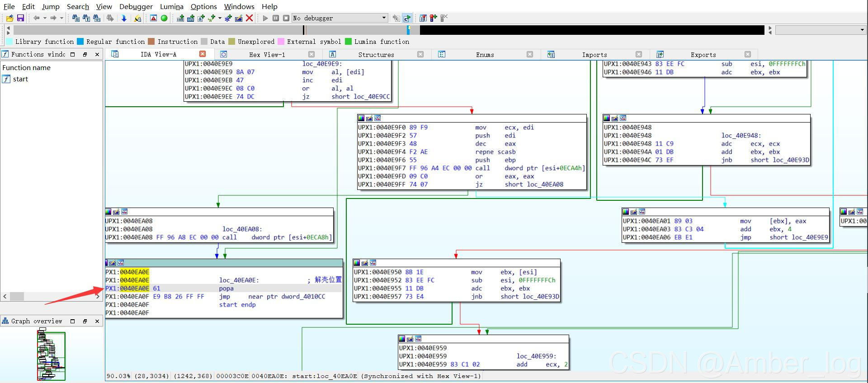Select the 'start' function in Functions list
Screen dimensions: 868x383
click(x=20, y=79)
